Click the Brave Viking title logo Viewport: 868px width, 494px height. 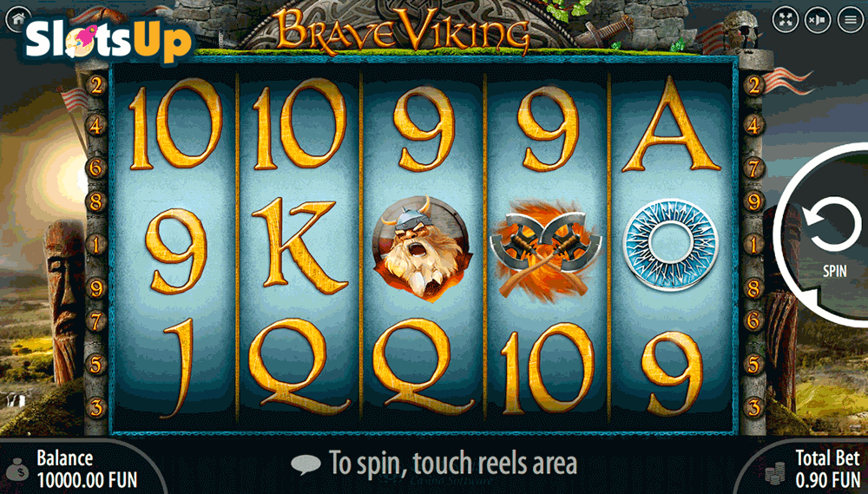click(x=403, y=30)
